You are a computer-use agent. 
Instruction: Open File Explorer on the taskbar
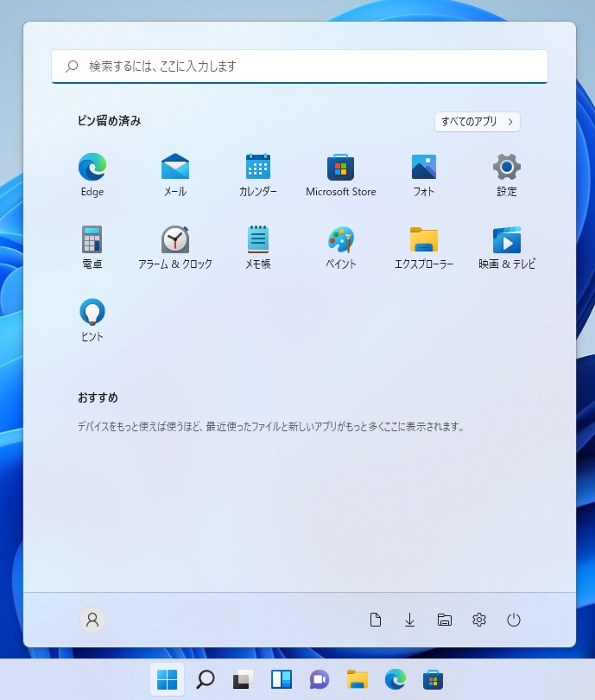click(x=358, y=679)
